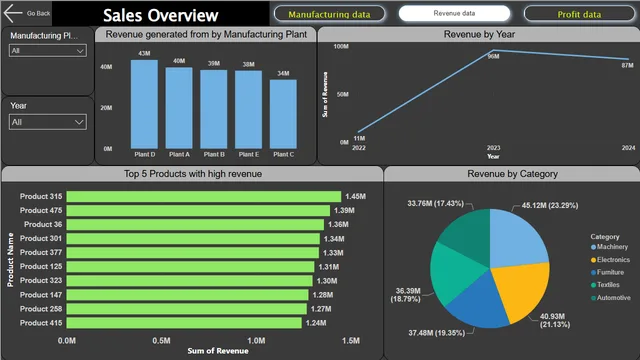
Task: Select the Plant B revenue bar
Action: [x=213, y=109]
